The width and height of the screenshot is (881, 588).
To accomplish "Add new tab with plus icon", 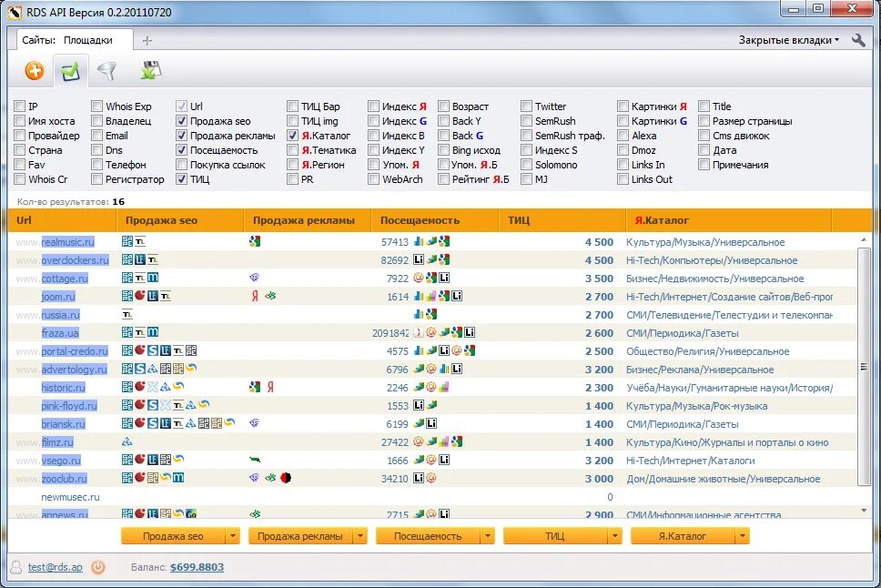I will tap(147, 40).
